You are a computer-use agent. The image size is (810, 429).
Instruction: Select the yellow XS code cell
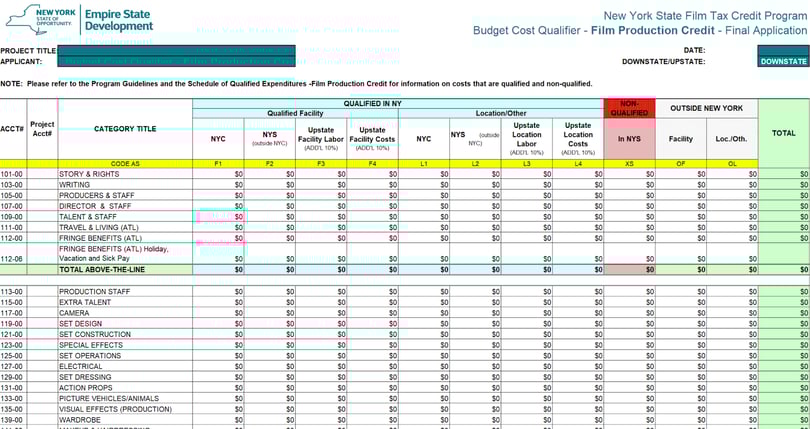[x=629, y=164]
